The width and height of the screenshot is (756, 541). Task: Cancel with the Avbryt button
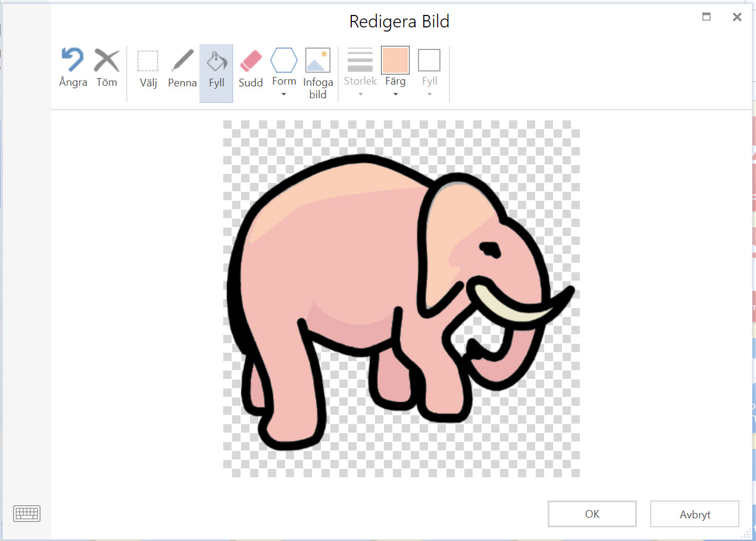(x=695, y=514)
